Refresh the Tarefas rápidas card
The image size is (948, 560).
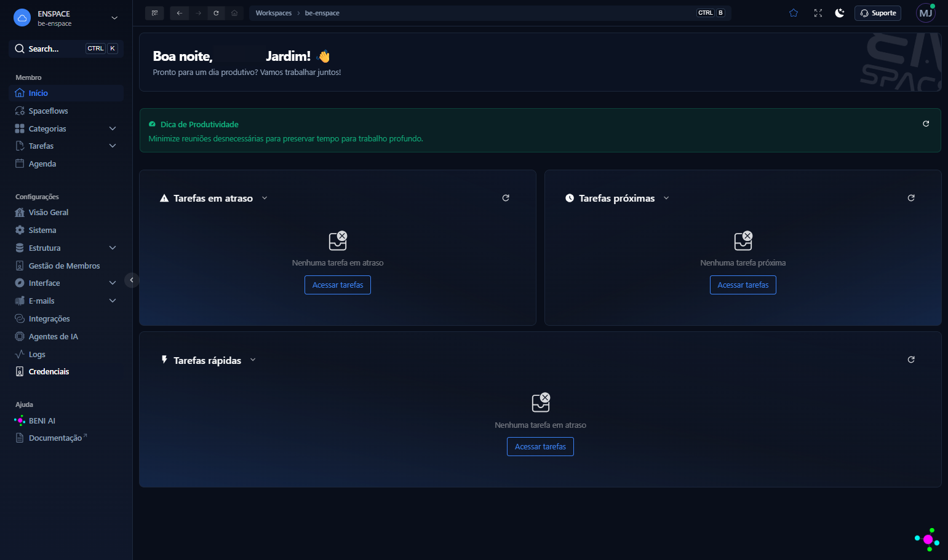pos(911,360)
